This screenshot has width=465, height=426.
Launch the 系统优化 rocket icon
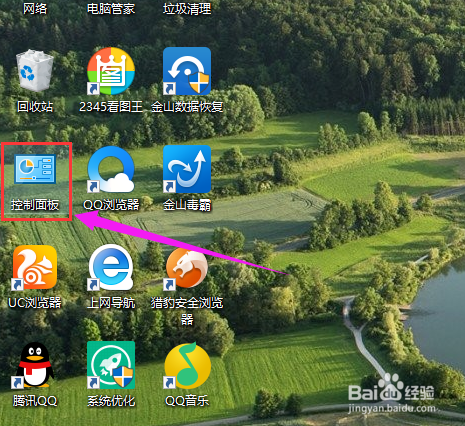click(111, 365)
